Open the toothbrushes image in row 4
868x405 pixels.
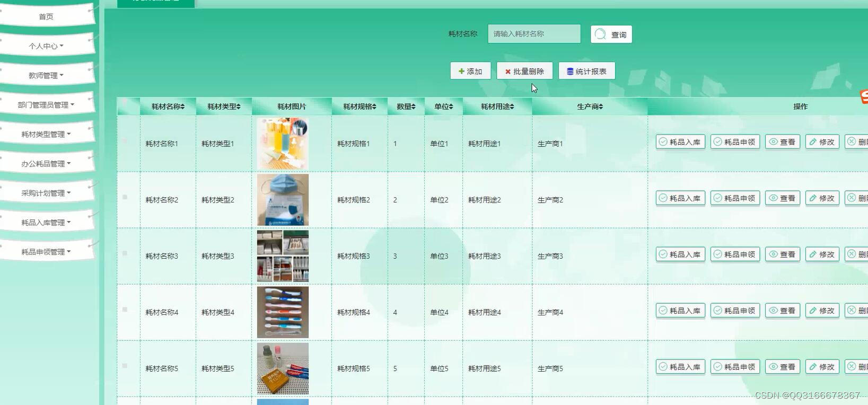point(283,312)
